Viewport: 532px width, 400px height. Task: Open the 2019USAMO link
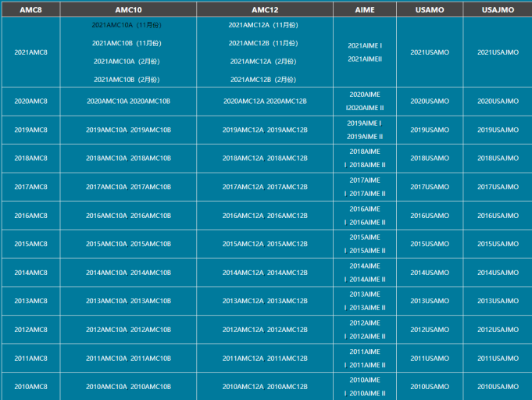coord(430,130)
